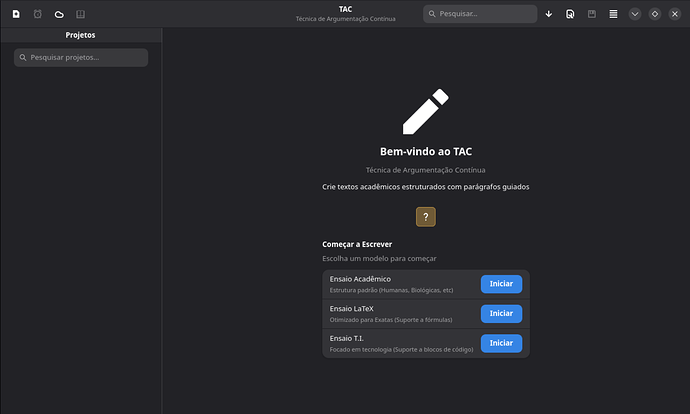
Task: Focus the Pesquisar projetos search field
Action: [81, 58]
